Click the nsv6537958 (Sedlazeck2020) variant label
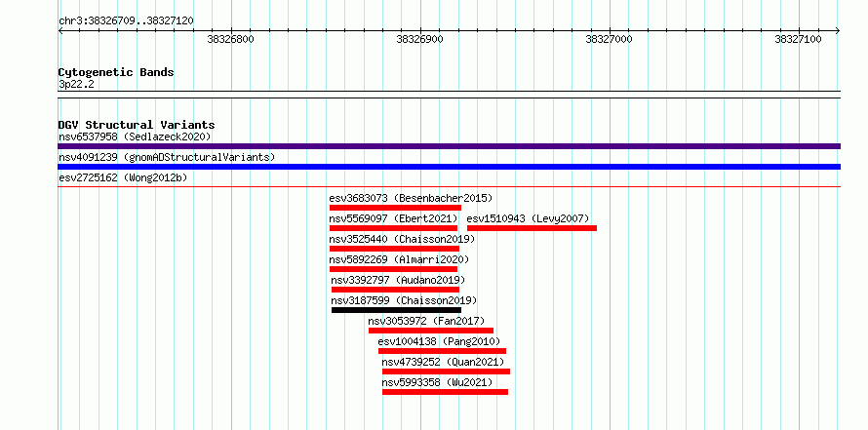This screenshot has height=430, width=868. pyautogui.click(x=135, y=137)
